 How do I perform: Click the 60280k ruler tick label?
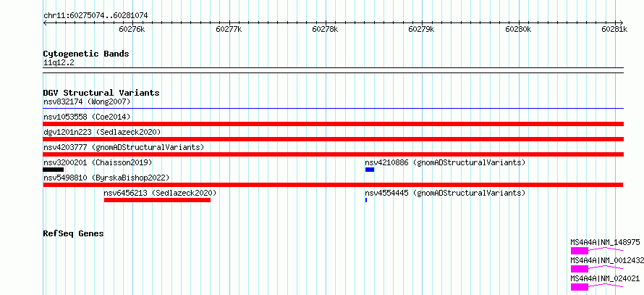pyautogui.click(x=518, y=29)
